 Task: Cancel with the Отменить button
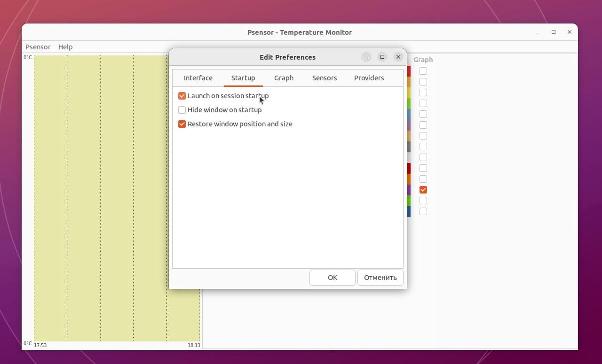(x=380, y=278)
